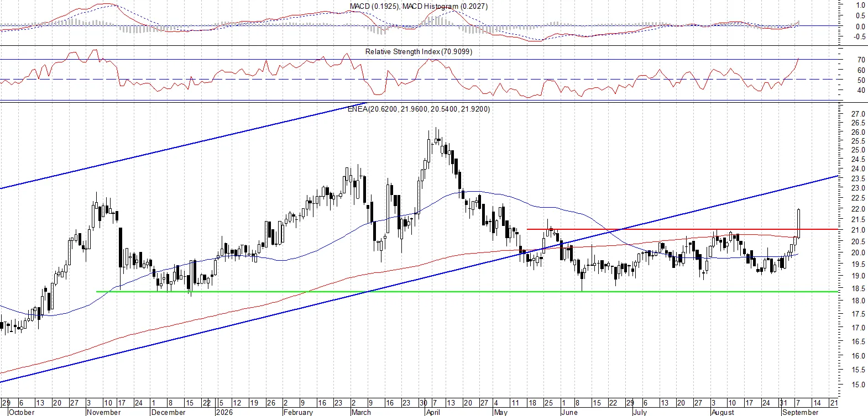Viewport: 868px width, 416px height.
Task: Click the RSI 70 level axis label
Action: coord(861,60)
